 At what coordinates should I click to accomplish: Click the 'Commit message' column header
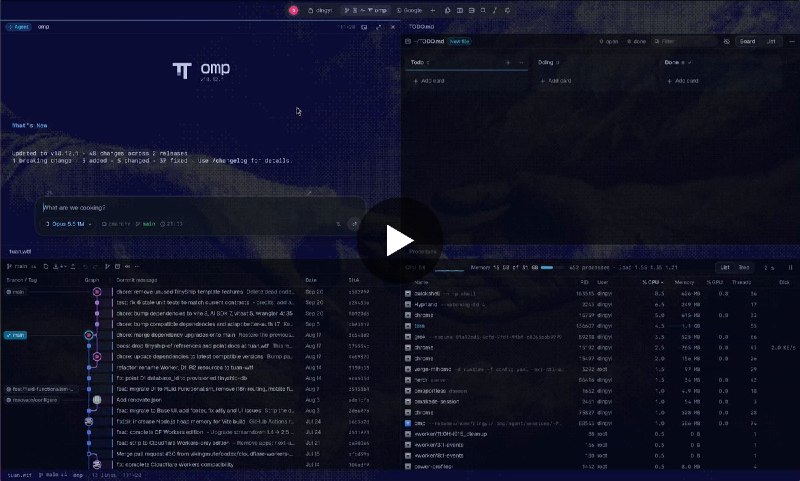point(137,280)
